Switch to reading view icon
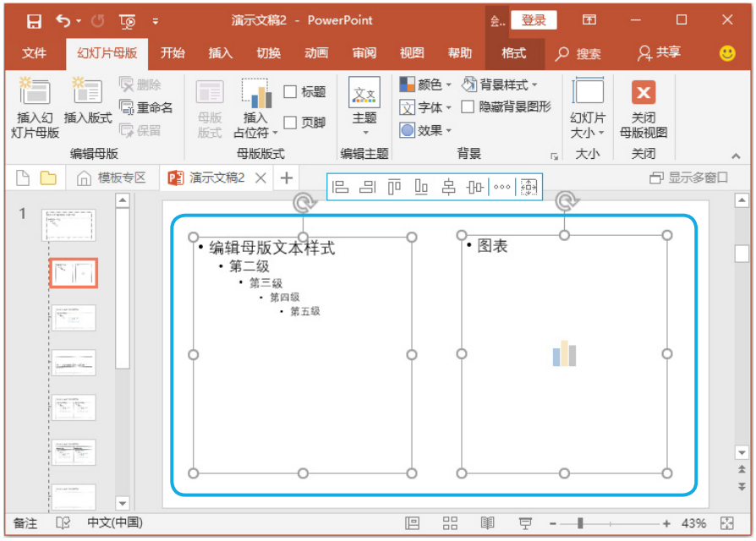The image size is (756, 541). tap(487, 523)
